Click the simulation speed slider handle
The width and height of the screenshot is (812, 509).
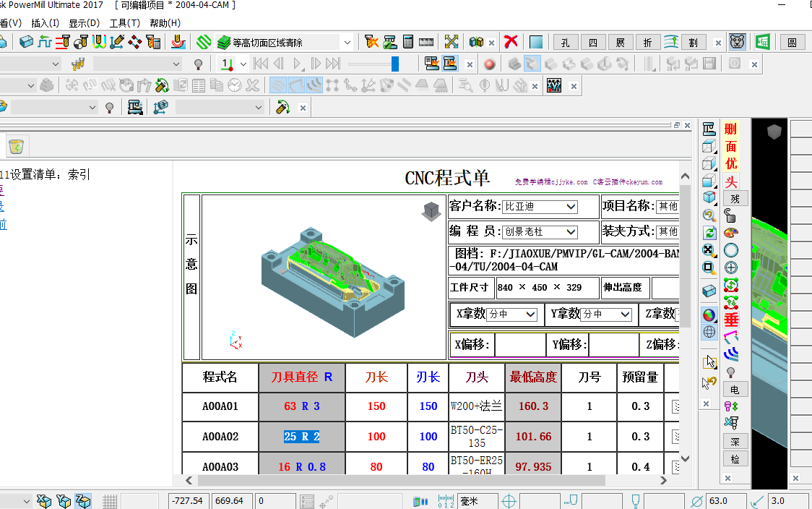pyautogui.click(x=395, y=64)
